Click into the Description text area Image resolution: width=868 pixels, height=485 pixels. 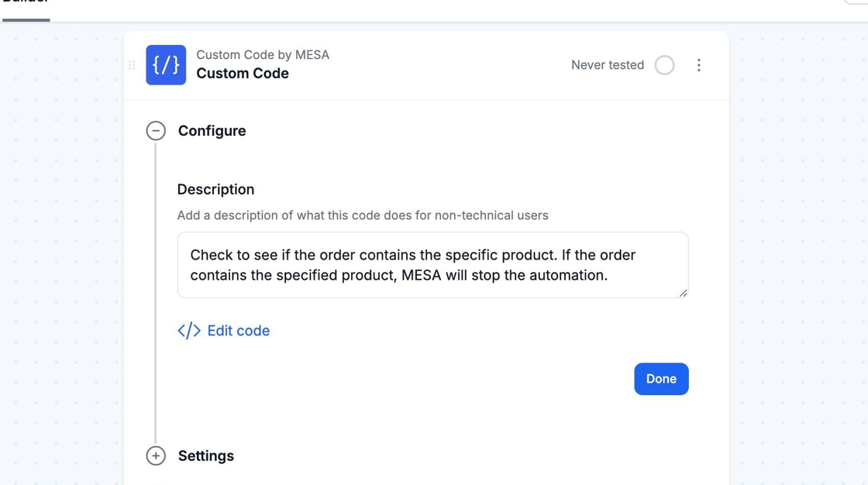click(x=432, y=265)
